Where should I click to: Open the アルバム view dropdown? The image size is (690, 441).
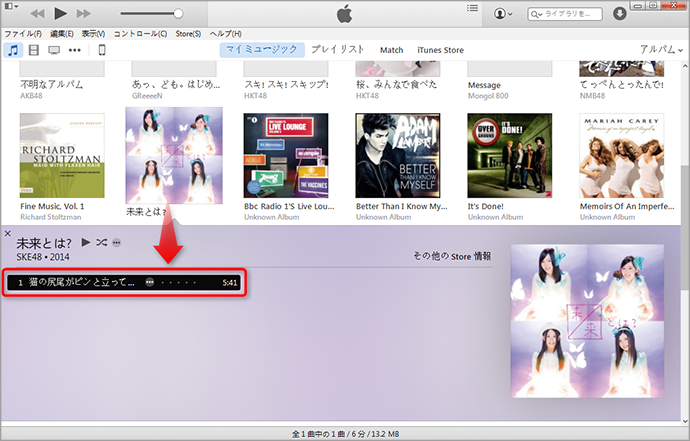click(x=661, y=50)
